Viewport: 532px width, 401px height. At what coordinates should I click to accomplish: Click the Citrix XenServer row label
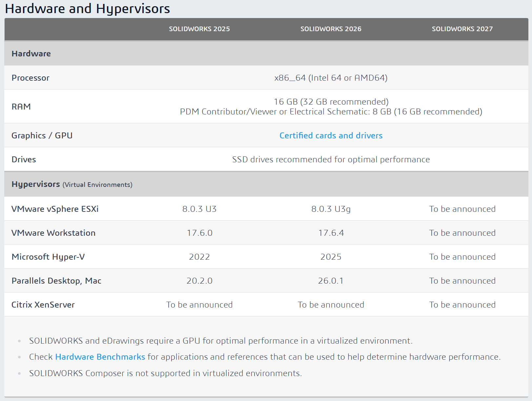point(43,305)
